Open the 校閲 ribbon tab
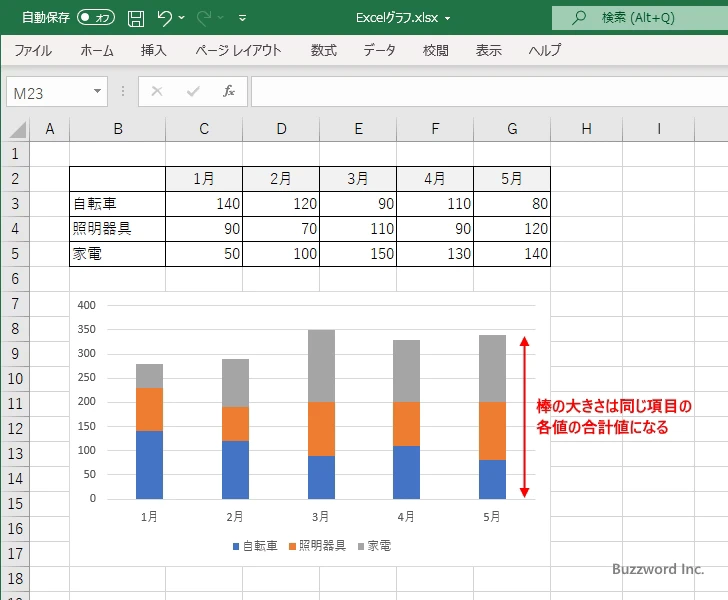728x600 pixels. pyautogui.click(x=436, y=50)
